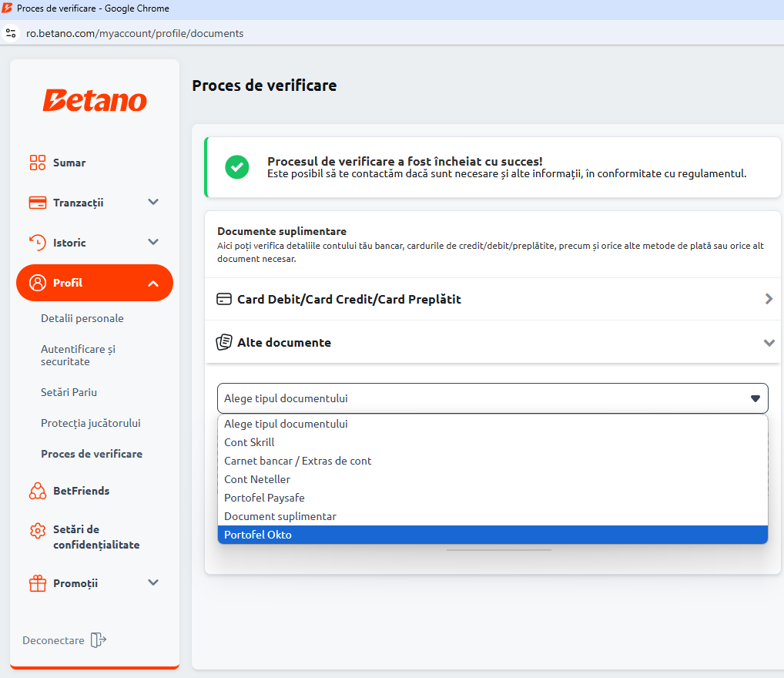Click the Proces de verificare page heading
This screenshot has width=784, height=678.
264,86
